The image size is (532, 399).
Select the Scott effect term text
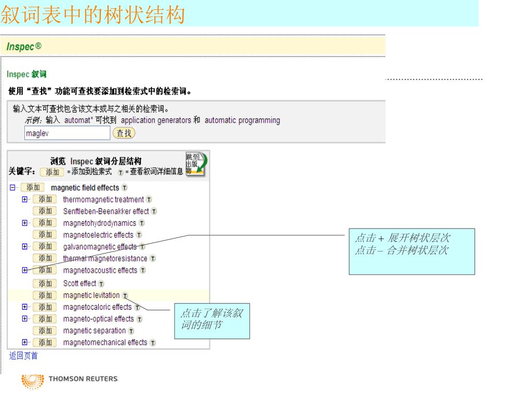[x=79, y=283]
